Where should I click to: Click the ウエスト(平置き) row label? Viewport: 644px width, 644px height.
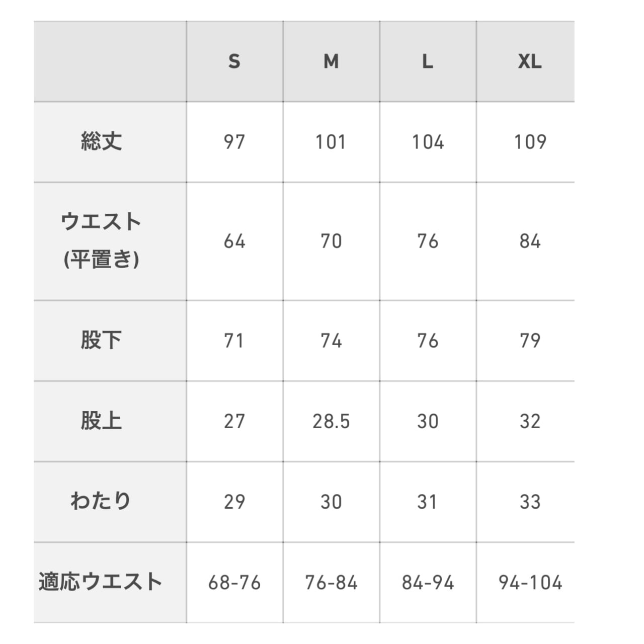(101, 240)
